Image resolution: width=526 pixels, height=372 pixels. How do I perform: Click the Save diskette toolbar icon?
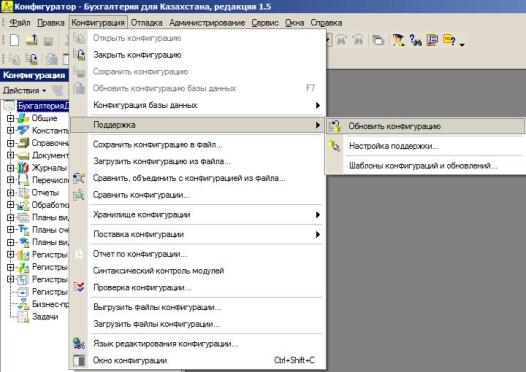point(49,41)
